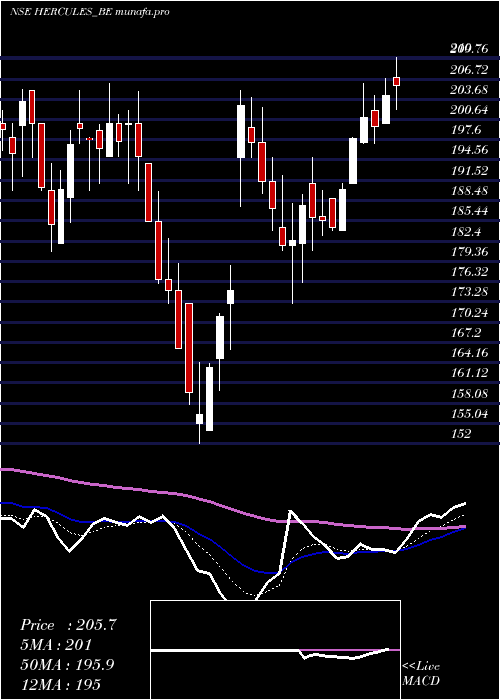Screen dimensions: 500x700
Task: Click the 12MA : 195 readout
Action: point(60,684)
